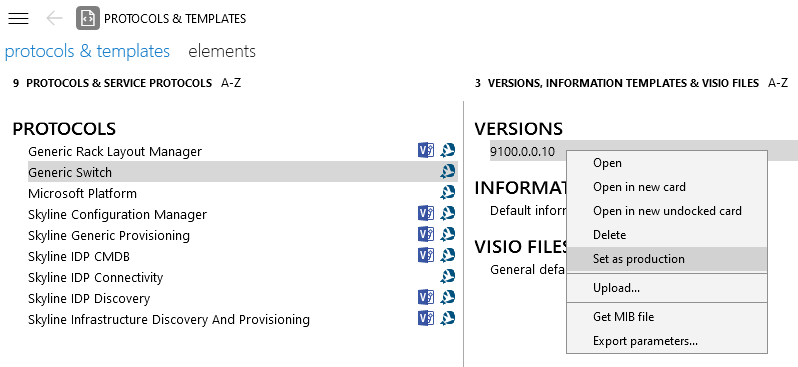Click the Visio icon for Skyline Generic Provisioning

point(425,234)
